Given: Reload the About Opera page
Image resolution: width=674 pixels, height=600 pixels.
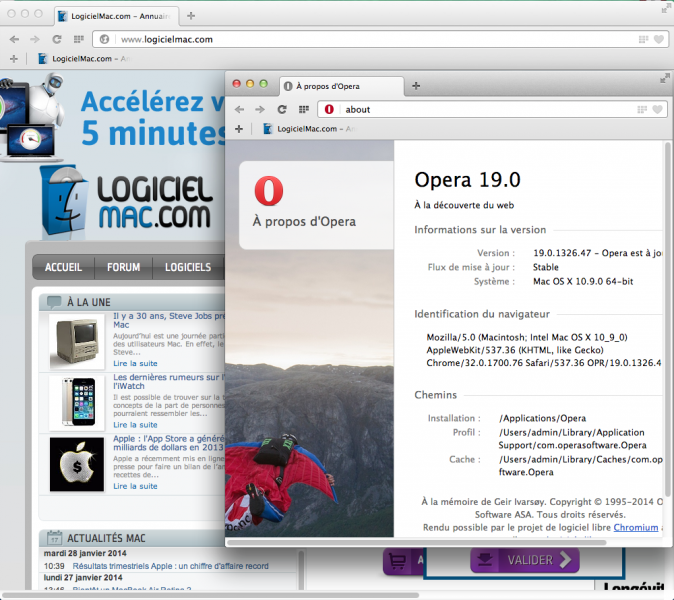Looking at the screenshot, I should 282,110.
